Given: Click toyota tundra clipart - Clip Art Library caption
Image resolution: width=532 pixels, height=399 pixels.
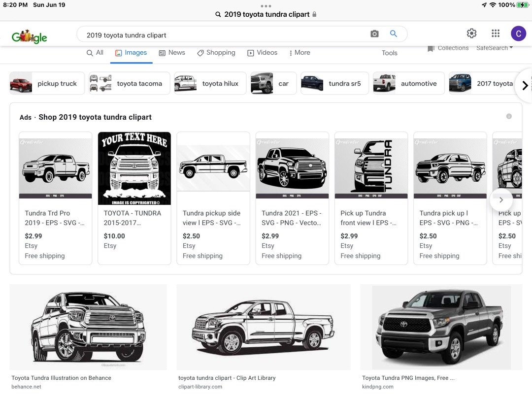Looking at the screenshot, I should [227, 378].
